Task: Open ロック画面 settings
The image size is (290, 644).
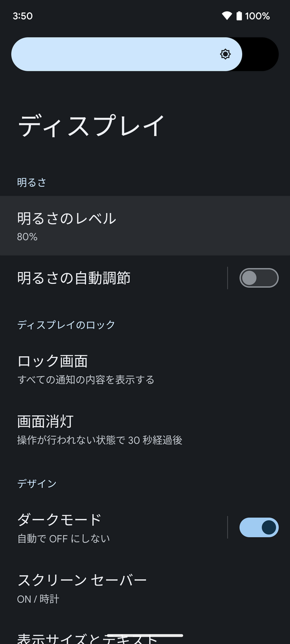Action: pyautogui.click(x=145, y=369)
